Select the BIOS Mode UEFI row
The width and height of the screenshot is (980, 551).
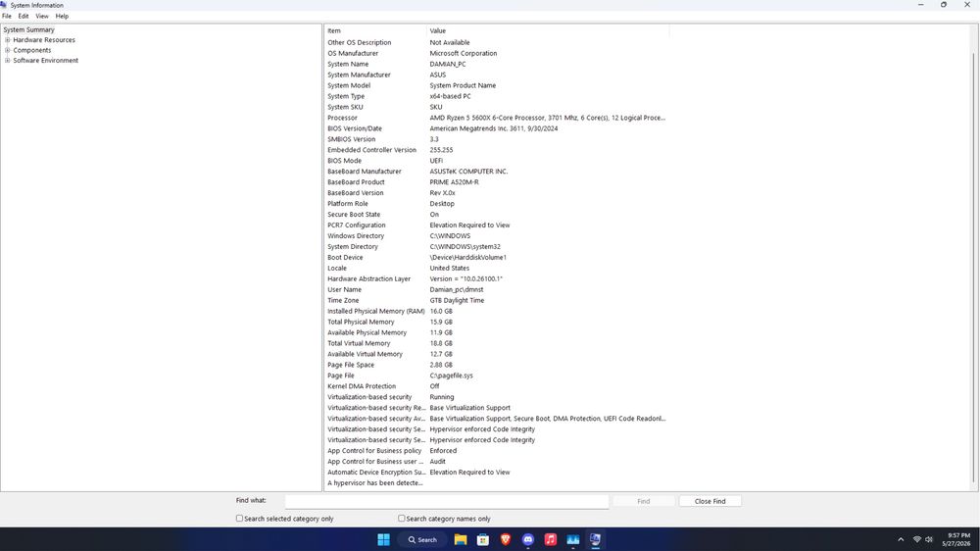pos(497,161)
